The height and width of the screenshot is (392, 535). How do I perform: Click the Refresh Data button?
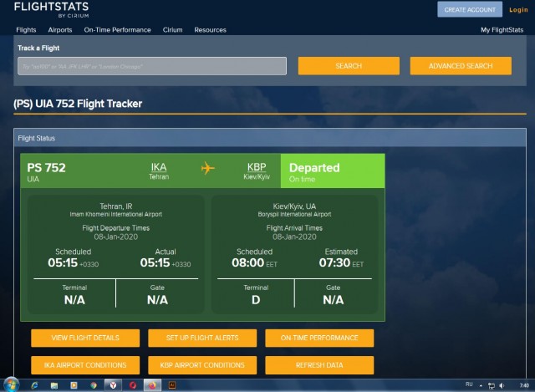tap(319, 365)
